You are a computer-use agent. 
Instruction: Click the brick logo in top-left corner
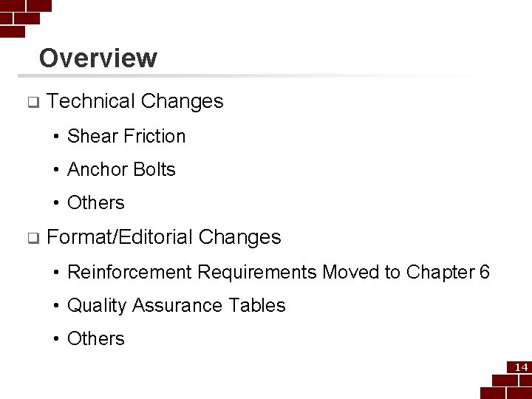(x=25, y=18)
